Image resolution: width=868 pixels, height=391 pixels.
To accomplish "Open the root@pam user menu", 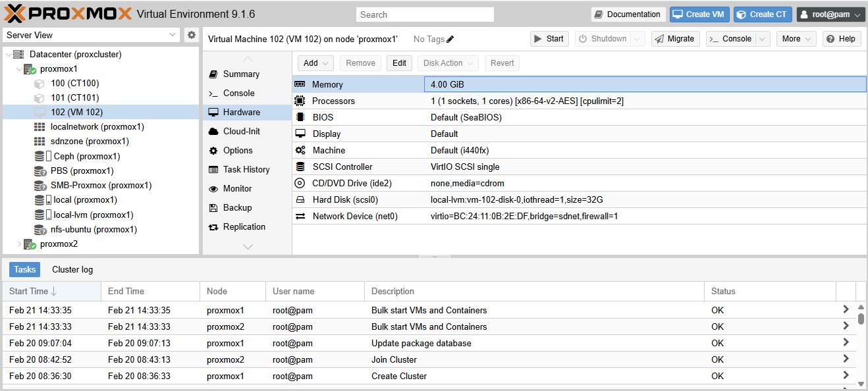I will 830,14.
